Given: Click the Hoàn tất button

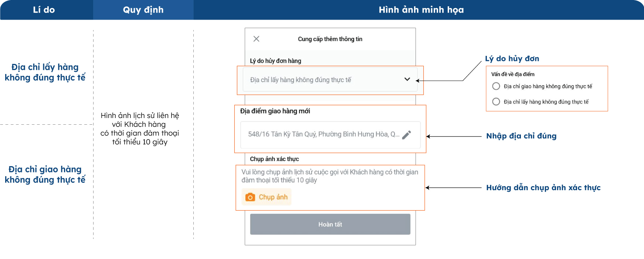Looking at the screenshot, I should point(330,224).
